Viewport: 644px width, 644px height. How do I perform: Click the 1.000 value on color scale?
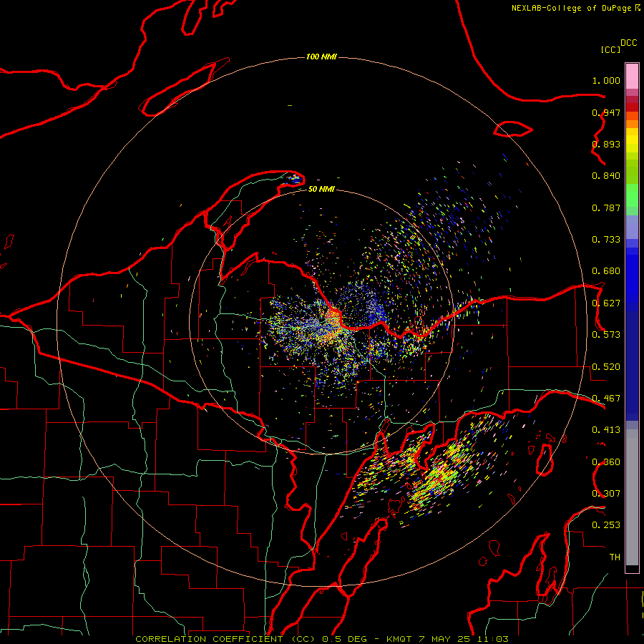click(x=606, y=80)
